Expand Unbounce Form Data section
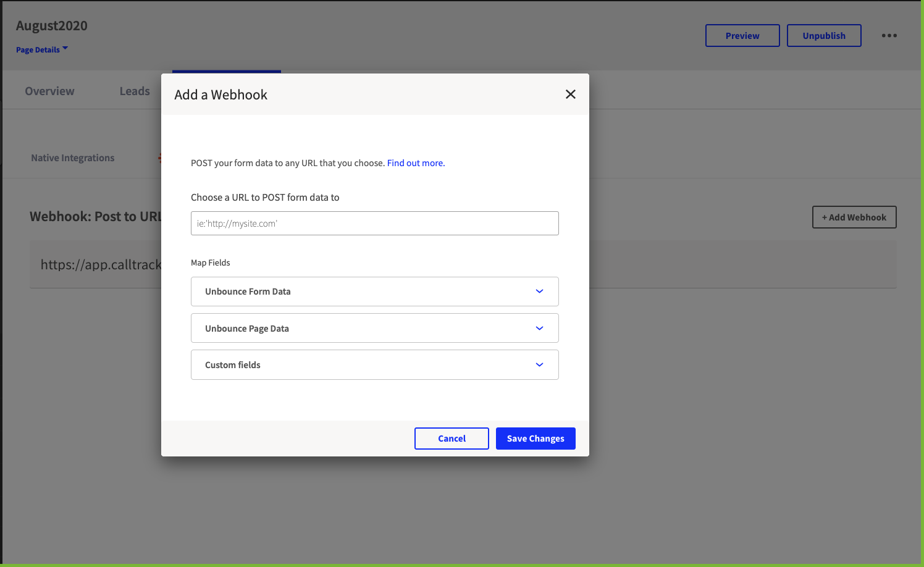This screenshot has width=924, height=567. point(374,292)
